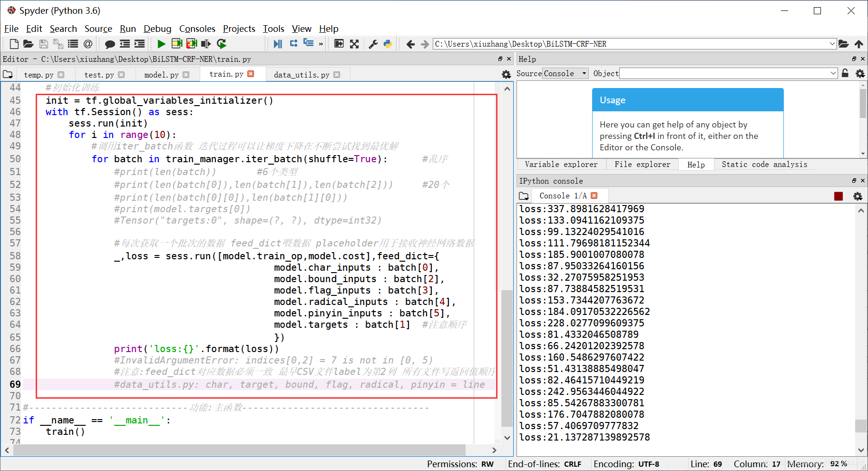Screen dimensions: 868x471
Task: Open the File menu
Action: point(11,29)
